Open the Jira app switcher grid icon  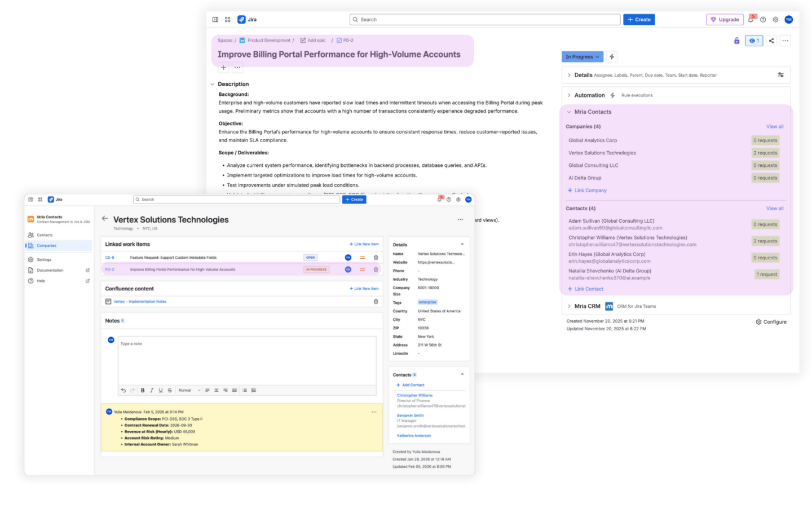coord(227,19)
